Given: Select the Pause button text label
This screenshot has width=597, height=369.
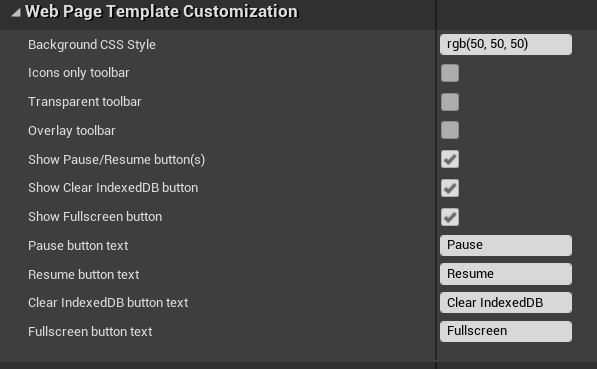Looking at the screenshot, I should [78, 246].
